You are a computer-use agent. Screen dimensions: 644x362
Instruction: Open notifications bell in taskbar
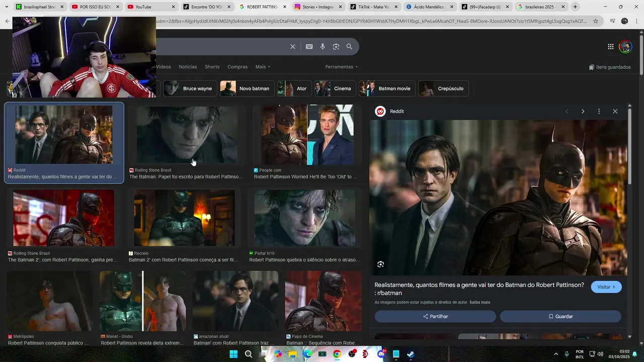pyautogui.click(x=635, y=354)
